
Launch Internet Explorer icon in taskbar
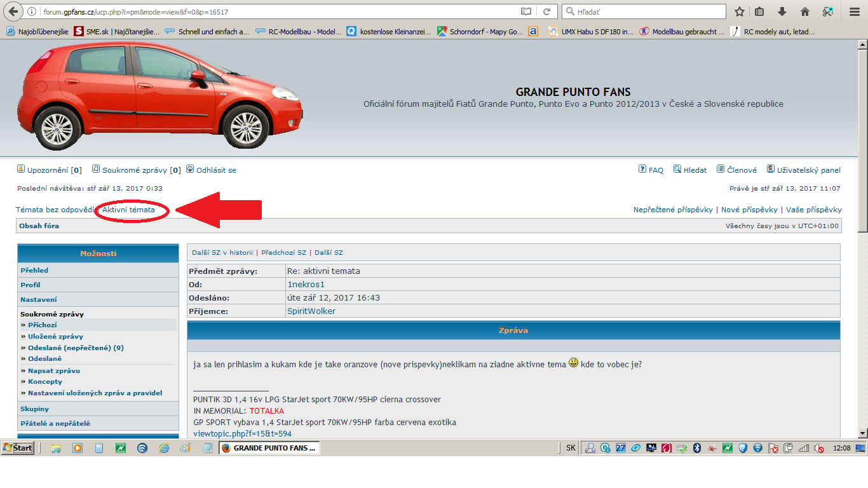tap(164, 448)
